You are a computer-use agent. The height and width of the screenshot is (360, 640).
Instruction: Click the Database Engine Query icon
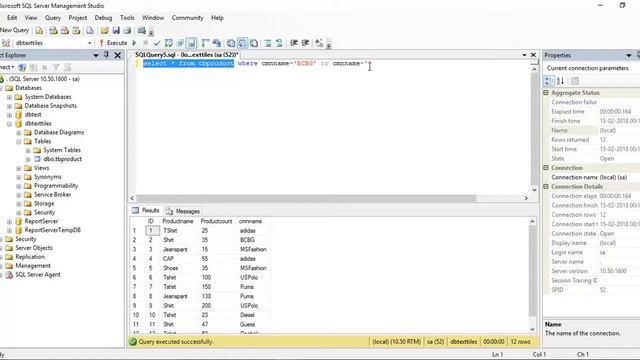39,31
